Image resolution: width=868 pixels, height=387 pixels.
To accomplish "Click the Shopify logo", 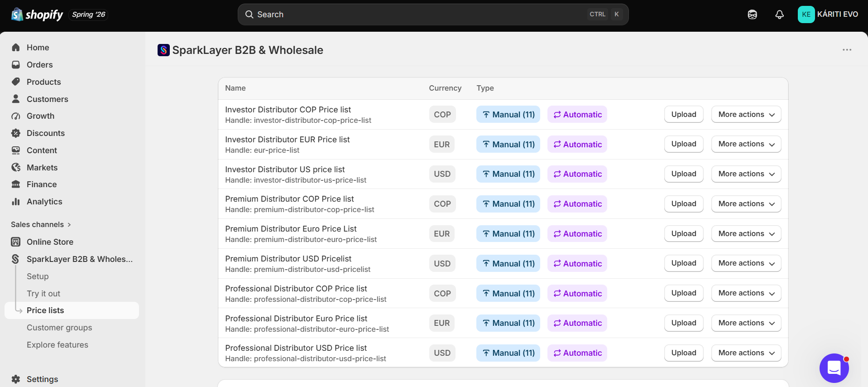I will click(x=37, y=15).
